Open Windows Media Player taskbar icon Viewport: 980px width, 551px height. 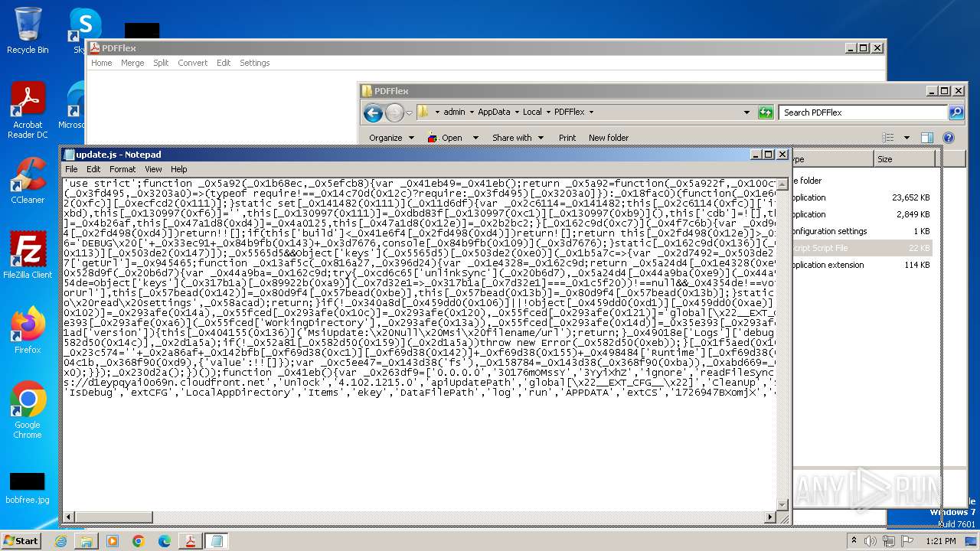click(113, 541)
